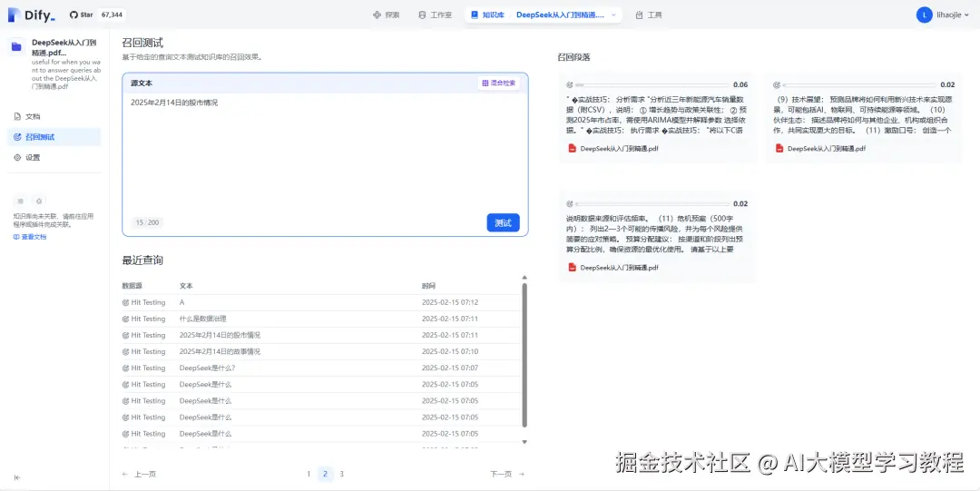This screenshot has height=491, width=980.
Task: Click the knowledge base folder icon
Action: point(17,46)
